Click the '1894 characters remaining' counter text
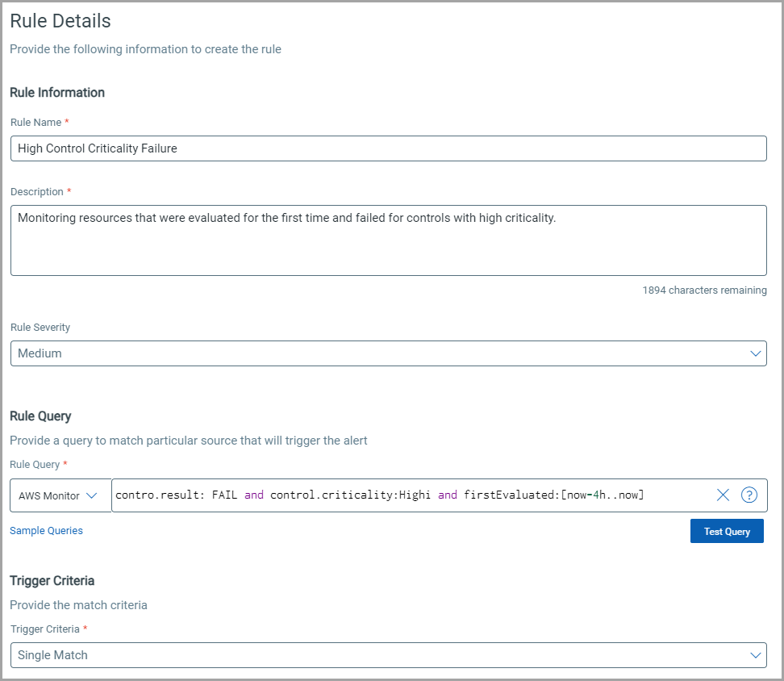This screenshot has width=784, height=681. (x=704, y=290)
